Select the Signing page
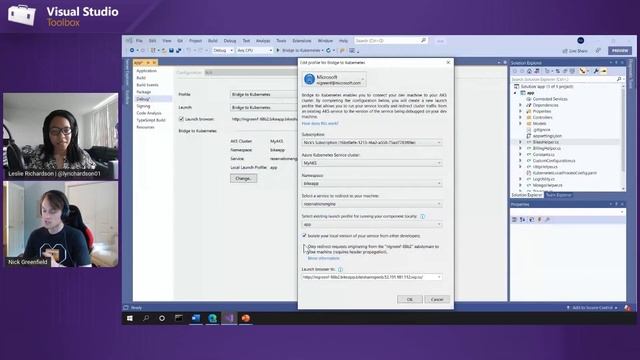Viewport: 640px width, 360px height. tap(143, 106)
